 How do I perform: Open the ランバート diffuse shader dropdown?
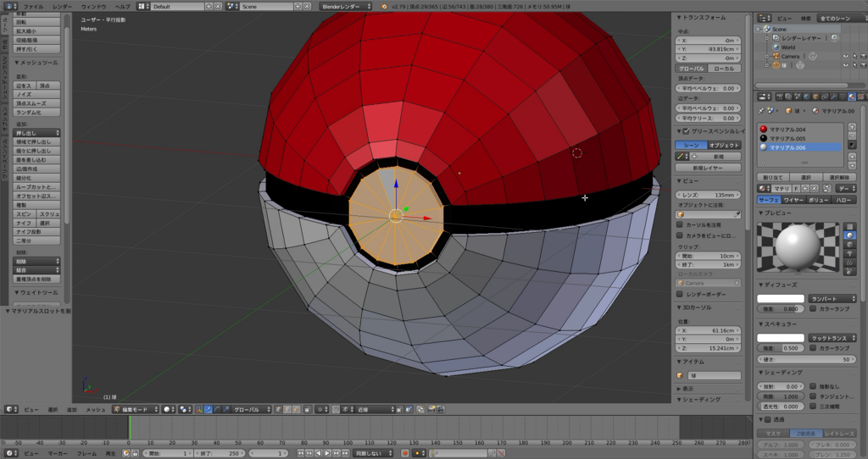pyautogui.click(x=832, y=299)
